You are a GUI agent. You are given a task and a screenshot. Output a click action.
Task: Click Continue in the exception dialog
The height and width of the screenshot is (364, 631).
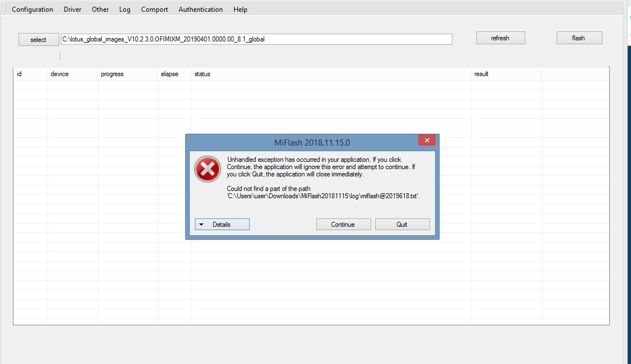[343, 224]
